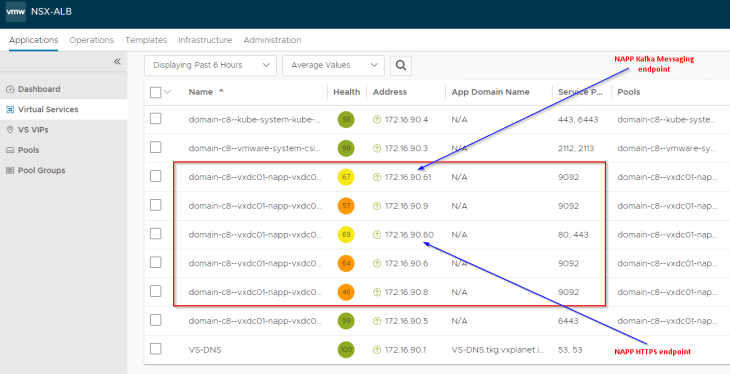Click health score 98 badge for 172.16.90.3

(x=346, y=148)
